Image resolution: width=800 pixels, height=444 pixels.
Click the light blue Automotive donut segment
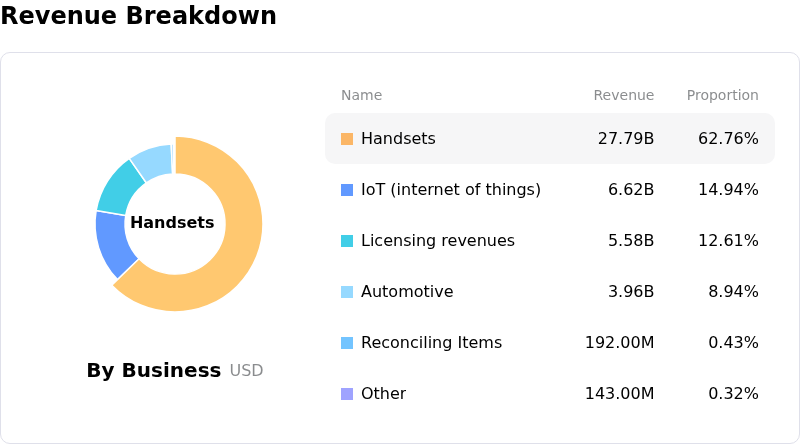click(153, 160)
